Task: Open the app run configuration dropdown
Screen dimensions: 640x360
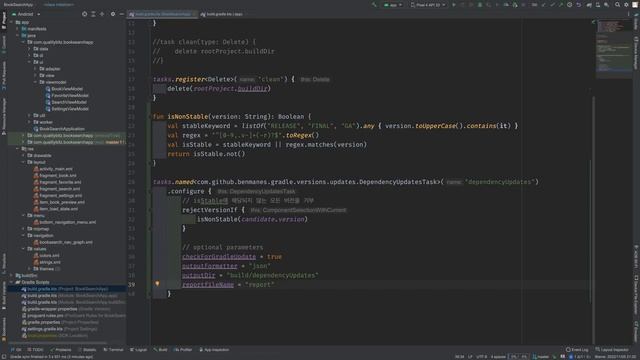Action: coord(393,5)
